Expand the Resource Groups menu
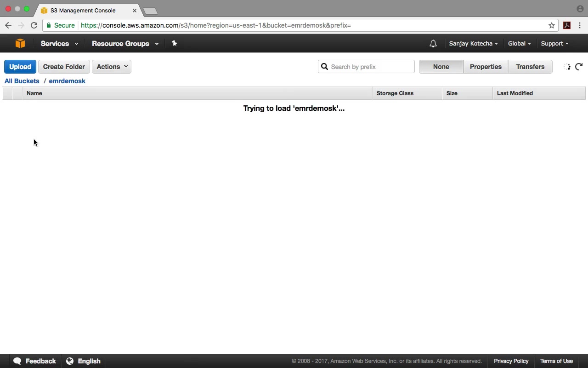The width and height of the screenshot is (588, 368). coord(125,44)
